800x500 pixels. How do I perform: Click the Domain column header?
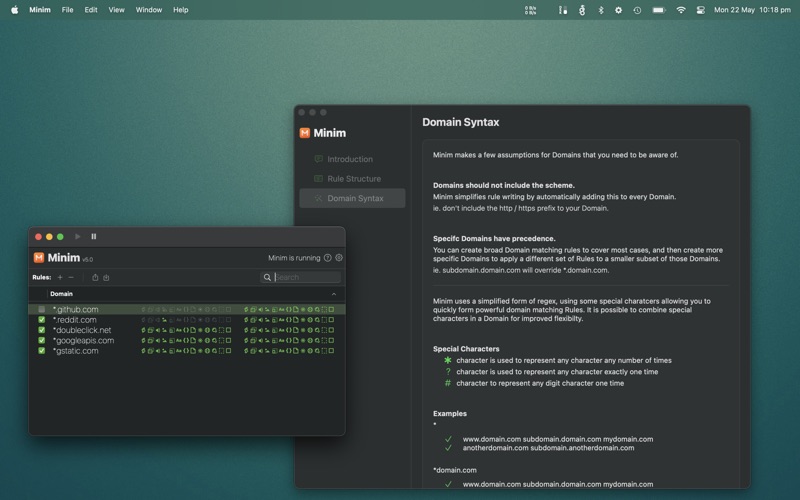(x=61, y=294)
